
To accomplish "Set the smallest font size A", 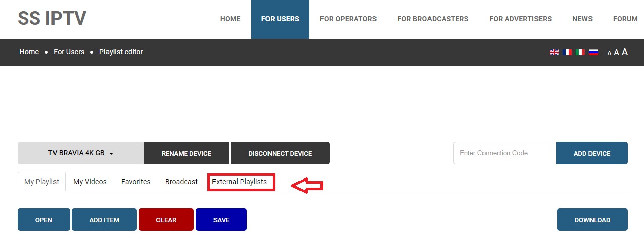I will point(609,53).
